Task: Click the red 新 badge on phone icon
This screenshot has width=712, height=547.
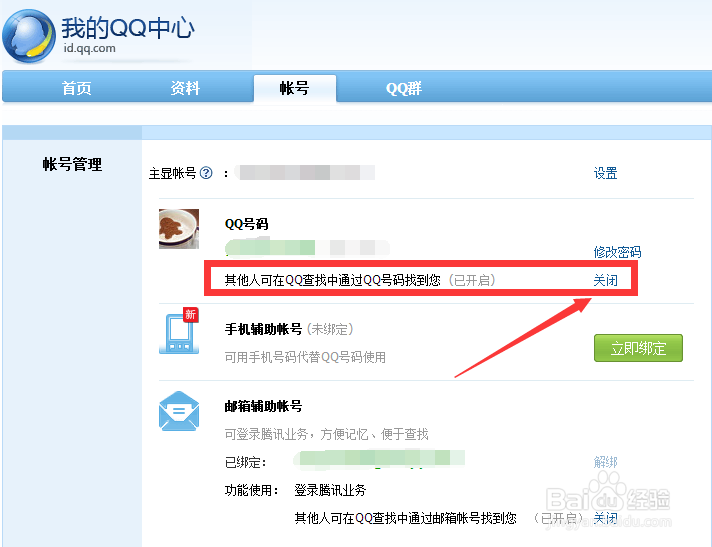Action: point(190,314)
